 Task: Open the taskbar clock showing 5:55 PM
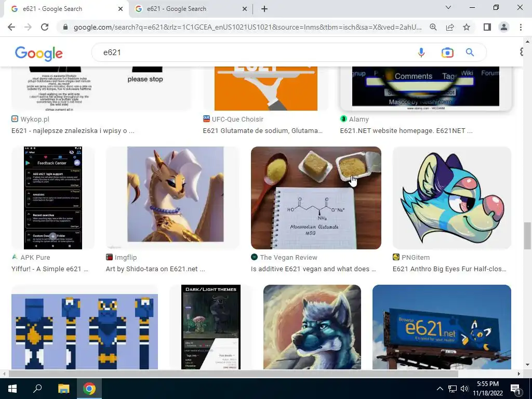[488, 389]
